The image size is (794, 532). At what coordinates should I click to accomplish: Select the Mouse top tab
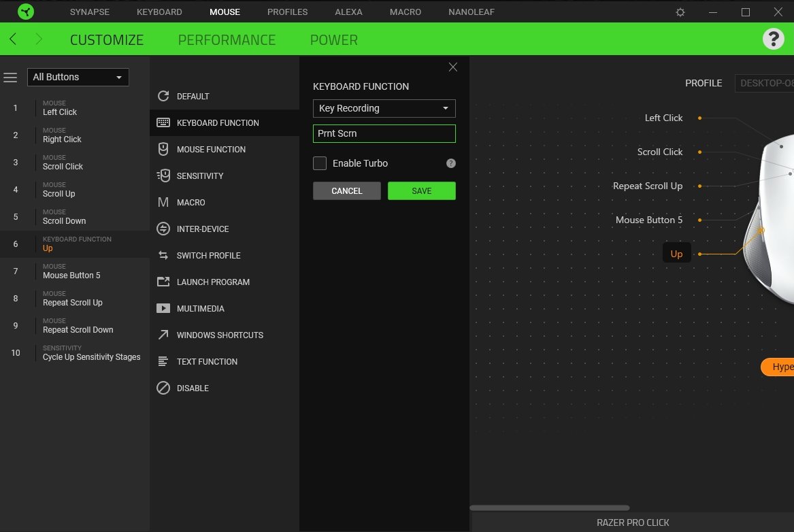pyautogui.click(x=225, y=12)
